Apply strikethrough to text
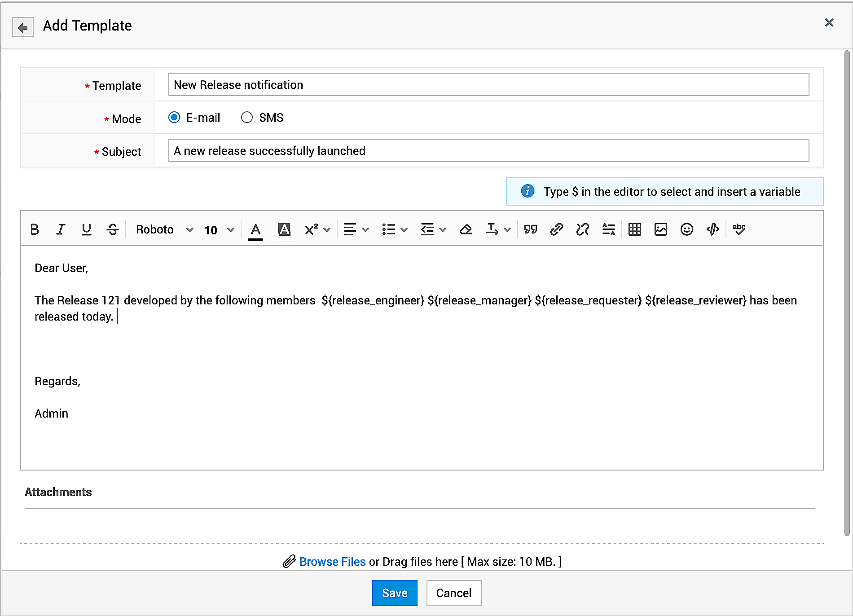Viewport: 853px width, 616px height. pyautogui.click(x=112, y=229)
